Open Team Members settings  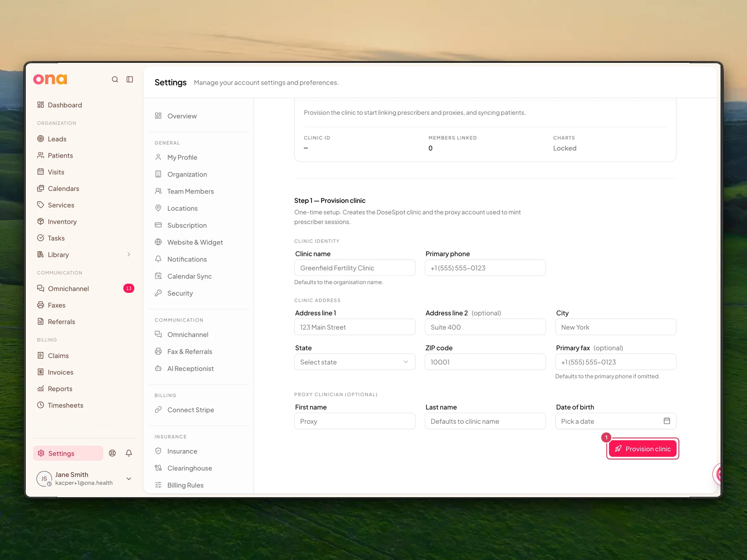(x=191, y=191)
